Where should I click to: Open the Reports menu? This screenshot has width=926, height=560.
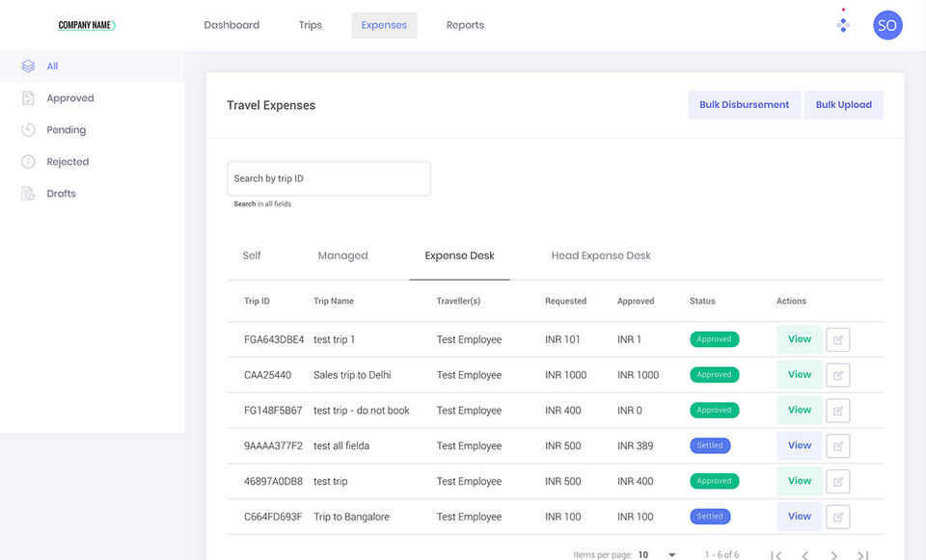465,25
